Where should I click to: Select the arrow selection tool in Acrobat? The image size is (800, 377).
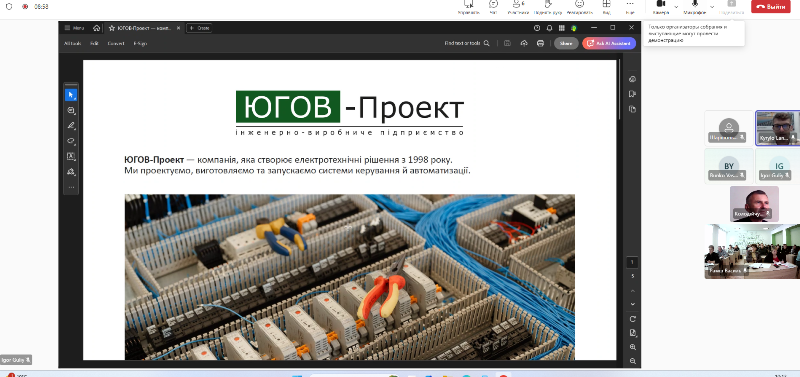coord(71,95)
